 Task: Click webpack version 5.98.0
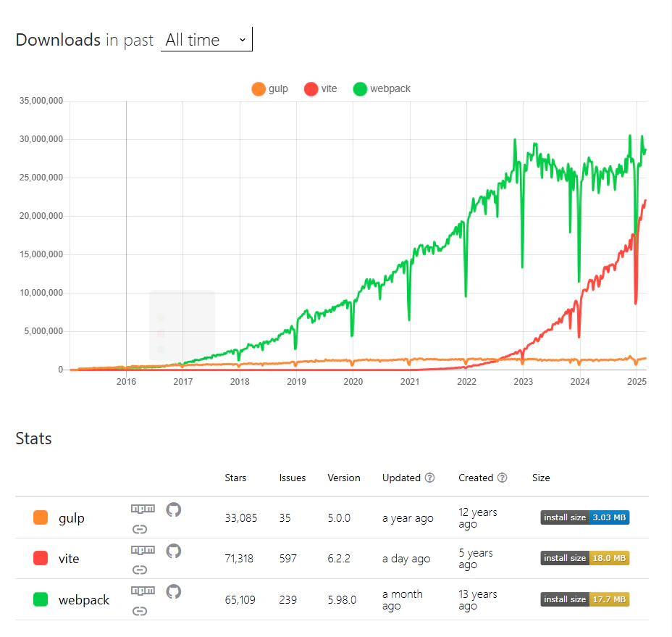[342, 600]
